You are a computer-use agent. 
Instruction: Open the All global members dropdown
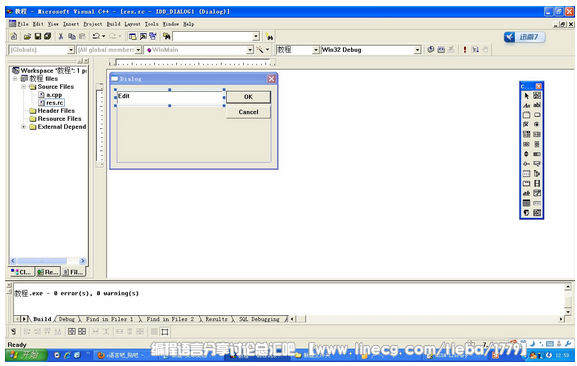coord(138,50)
